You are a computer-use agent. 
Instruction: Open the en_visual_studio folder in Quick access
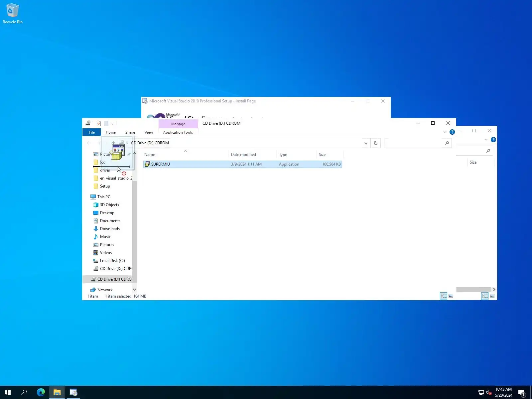pos(112,178)
